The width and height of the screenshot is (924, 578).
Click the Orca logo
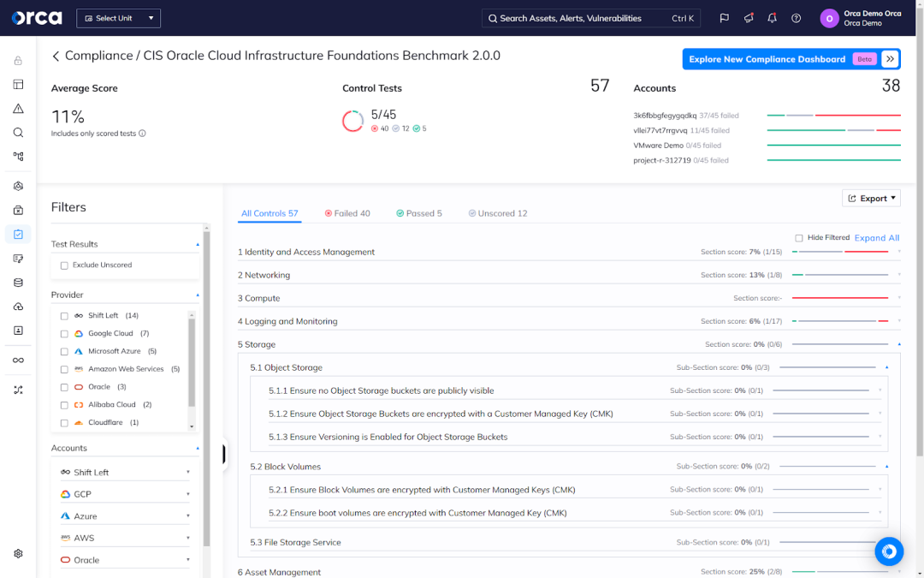tap(37, 18)
